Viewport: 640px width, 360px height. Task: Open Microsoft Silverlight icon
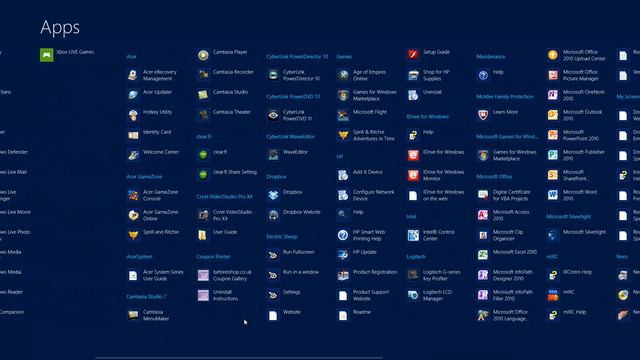553,235
